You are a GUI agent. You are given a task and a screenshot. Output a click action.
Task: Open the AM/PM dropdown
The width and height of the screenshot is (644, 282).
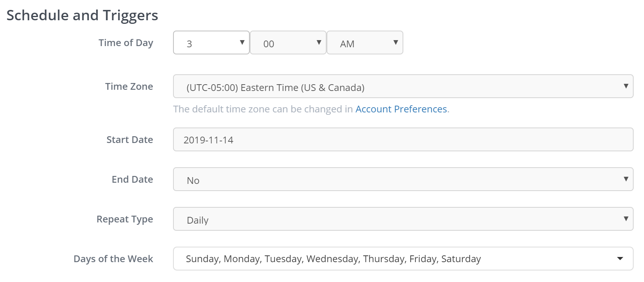[x=365, y=42]
